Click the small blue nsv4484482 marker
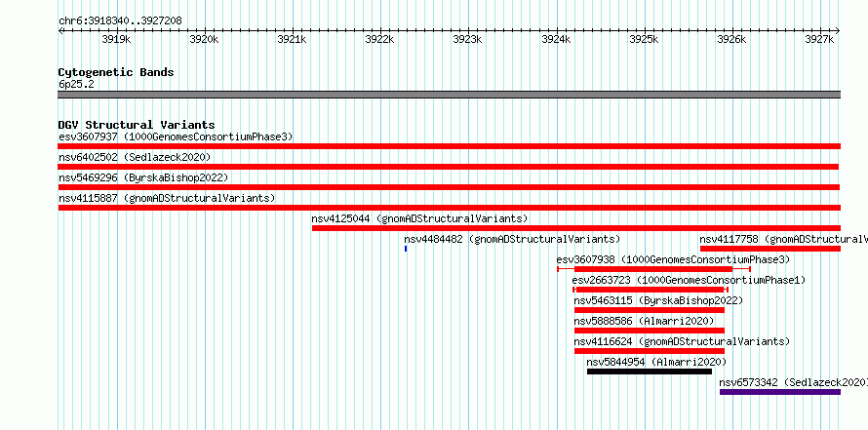Image resolution: width=868 pixels, height=430 pixels. coord(406,249)
